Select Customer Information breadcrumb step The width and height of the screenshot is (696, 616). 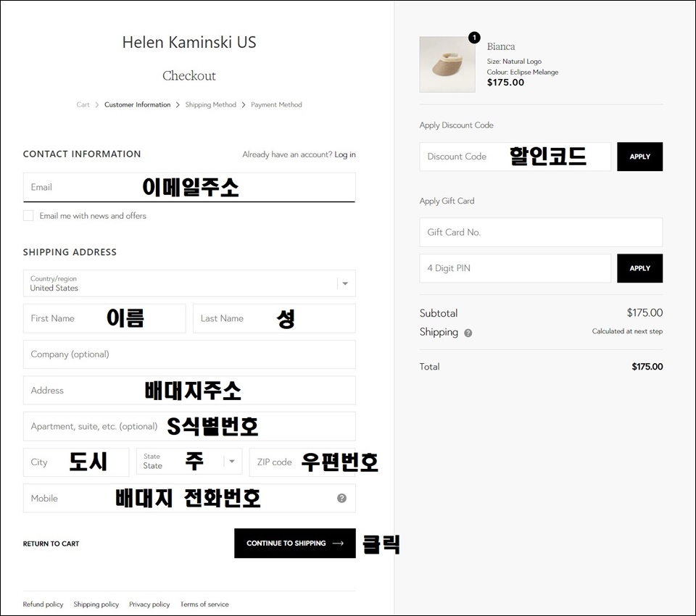pos(138,105)
